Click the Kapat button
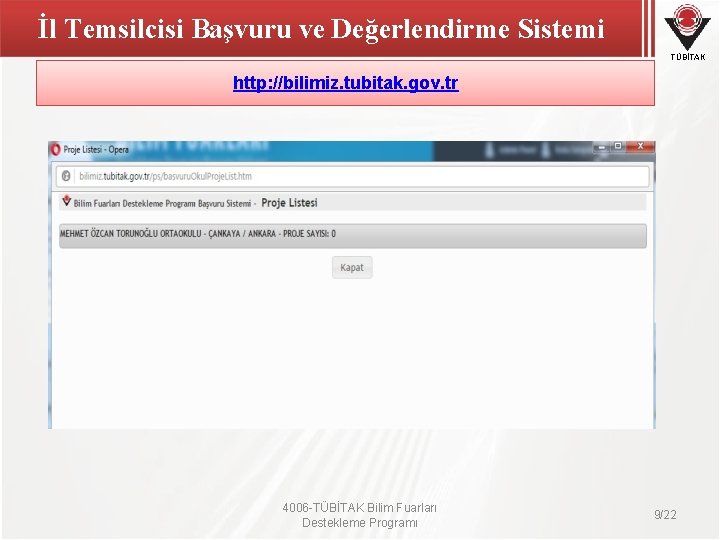The height and width of the screenshot is (540, 720). click(x=352, y=267)
